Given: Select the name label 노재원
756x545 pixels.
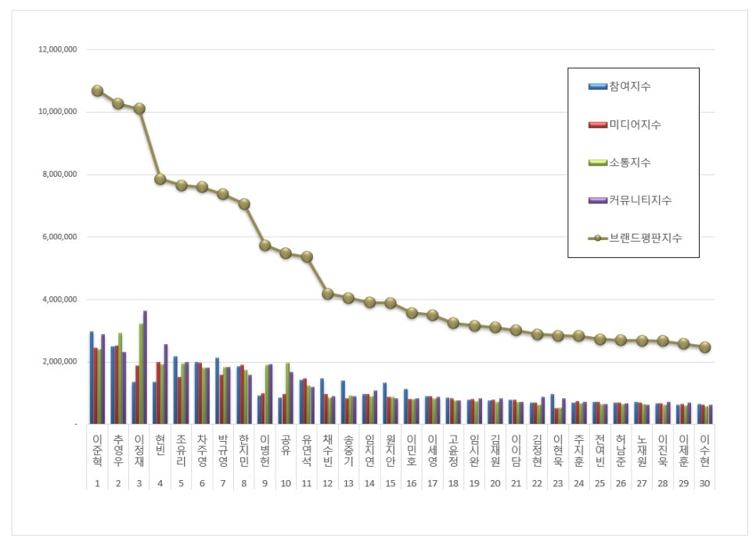Looking at the screenshot, I should coord(642,450).
